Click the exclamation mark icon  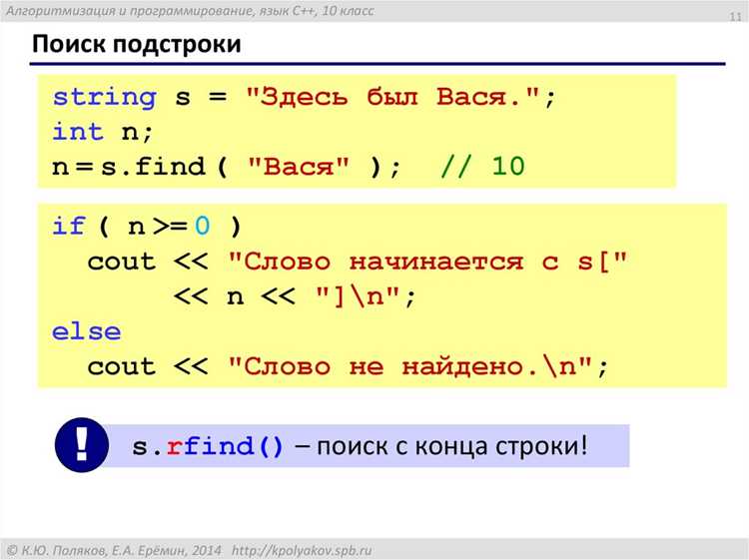pyautogui.click(x=82, y=445)
